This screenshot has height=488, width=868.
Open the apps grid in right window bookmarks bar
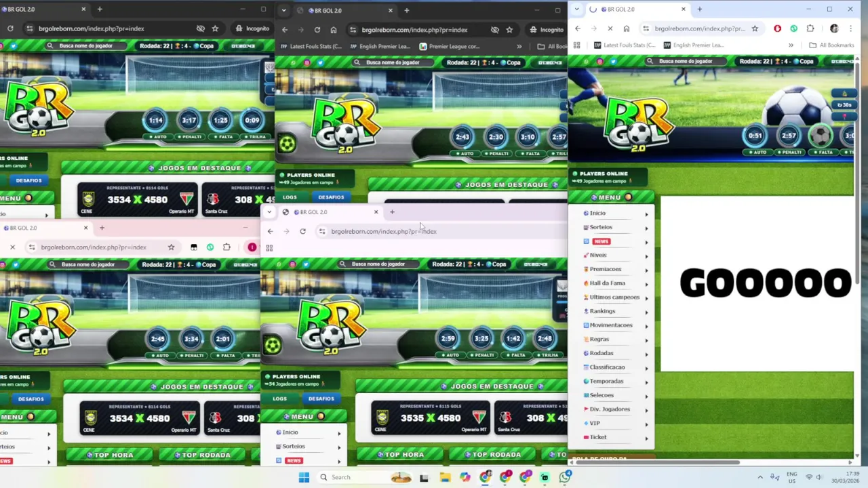coord(577,45)
